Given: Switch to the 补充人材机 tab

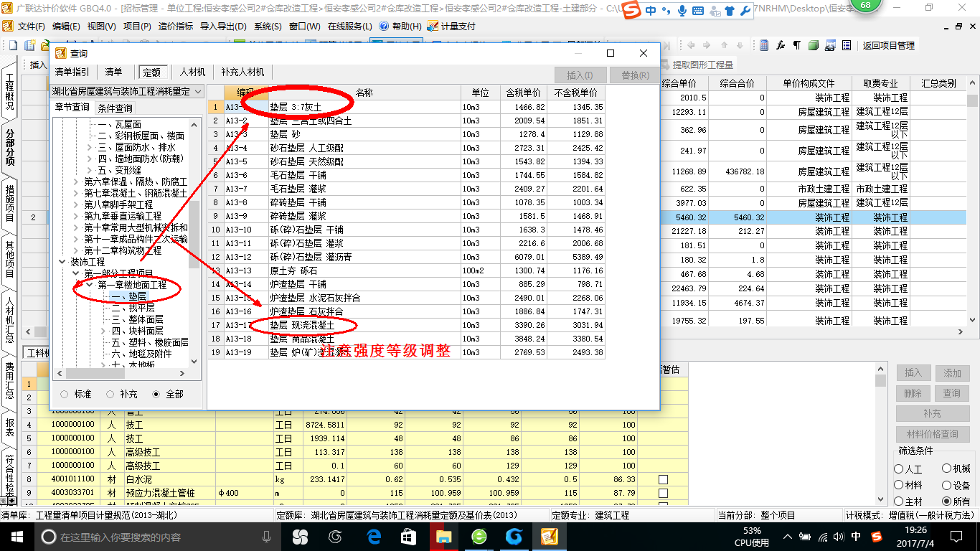Looking at the screenshot, I should (x=242, y=72).
